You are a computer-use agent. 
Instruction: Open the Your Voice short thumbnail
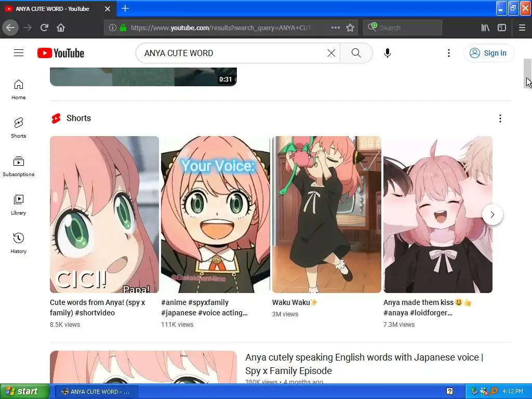pos(216,215)
